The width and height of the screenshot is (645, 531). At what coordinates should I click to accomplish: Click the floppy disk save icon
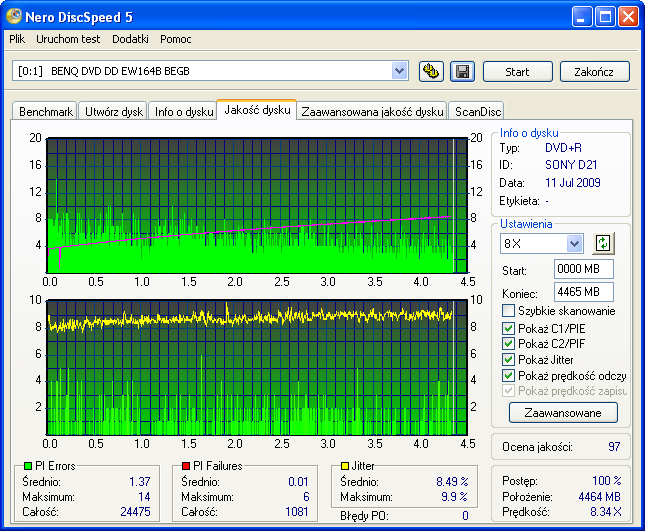point(462,72)
